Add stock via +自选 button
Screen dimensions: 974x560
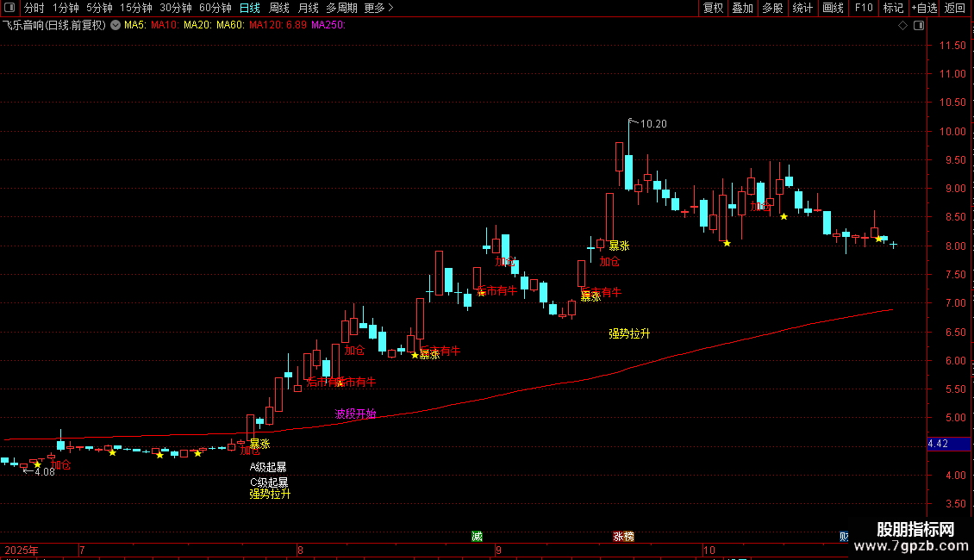(x=924, y=8)
